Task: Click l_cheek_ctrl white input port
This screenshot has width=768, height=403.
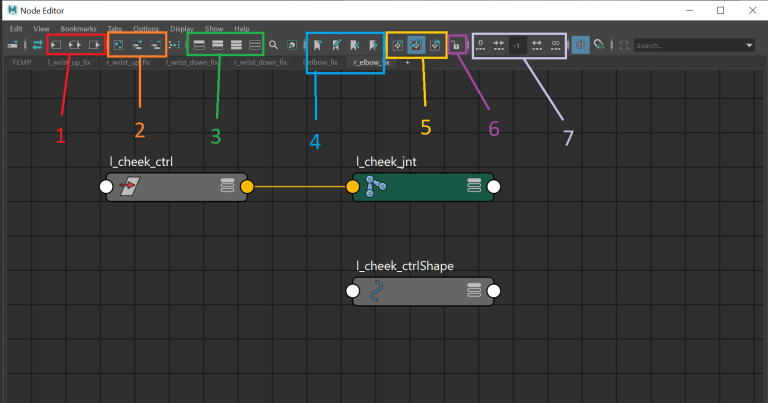Action: pos(106,187)
